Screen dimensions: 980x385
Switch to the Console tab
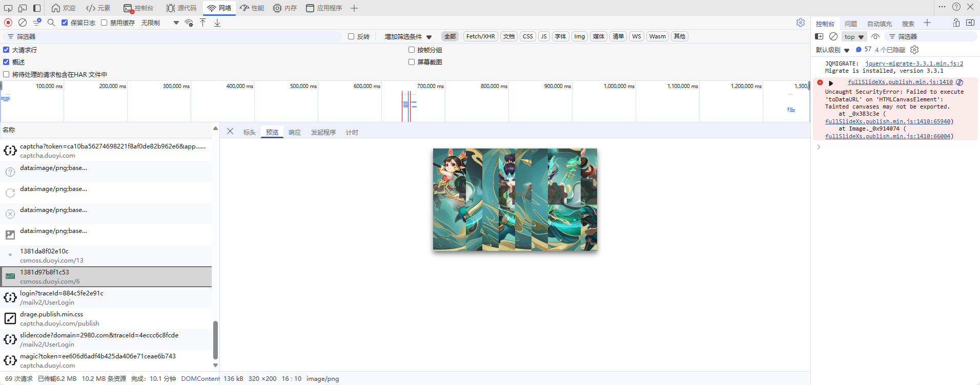pyautogui.click(x=138, y=8)
